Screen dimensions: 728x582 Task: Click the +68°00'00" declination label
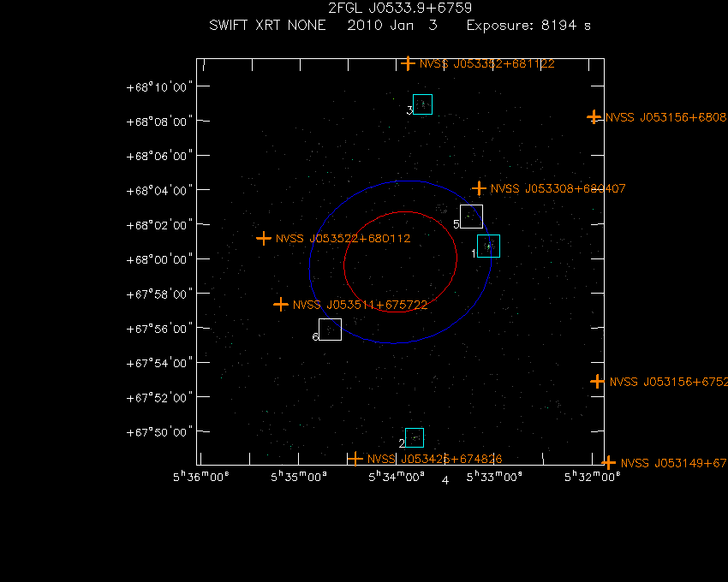point(159,259)
